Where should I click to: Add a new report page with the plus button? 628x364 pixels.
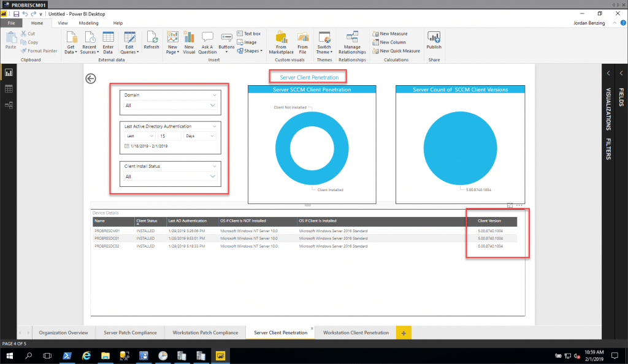pyautogui.click(x=404, y=332)
